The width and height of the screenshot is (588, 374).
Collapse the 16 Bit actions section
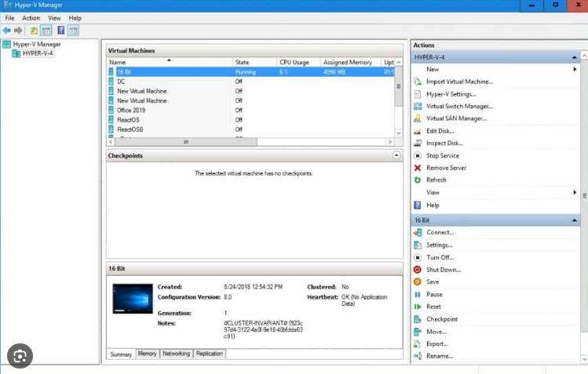pos(574,220)
